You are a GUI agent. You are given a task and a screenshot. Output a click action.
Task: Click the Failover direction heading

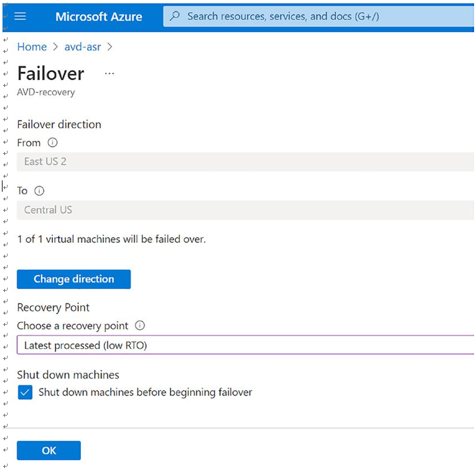[59, 124]
